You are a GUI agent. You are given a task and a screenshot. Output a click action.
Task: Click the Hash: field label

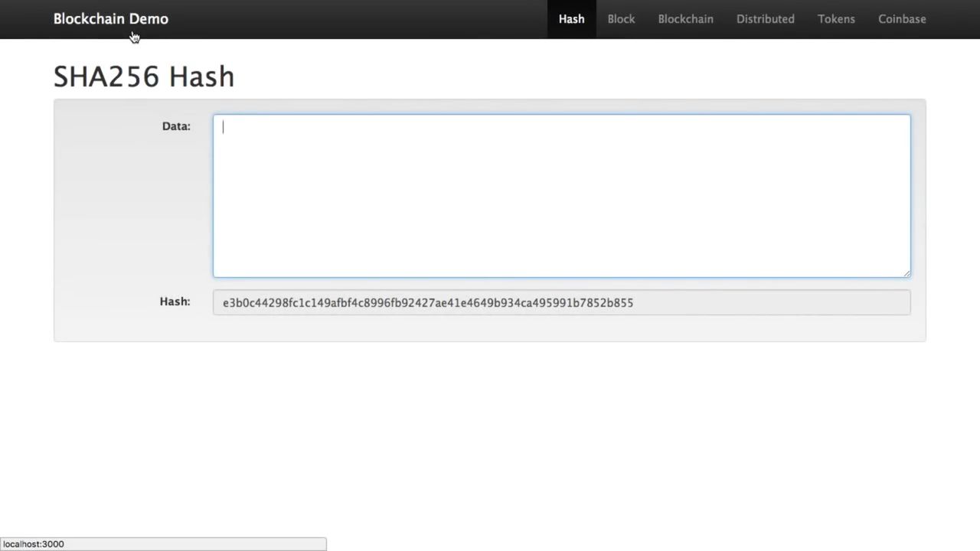click(175, 302)
